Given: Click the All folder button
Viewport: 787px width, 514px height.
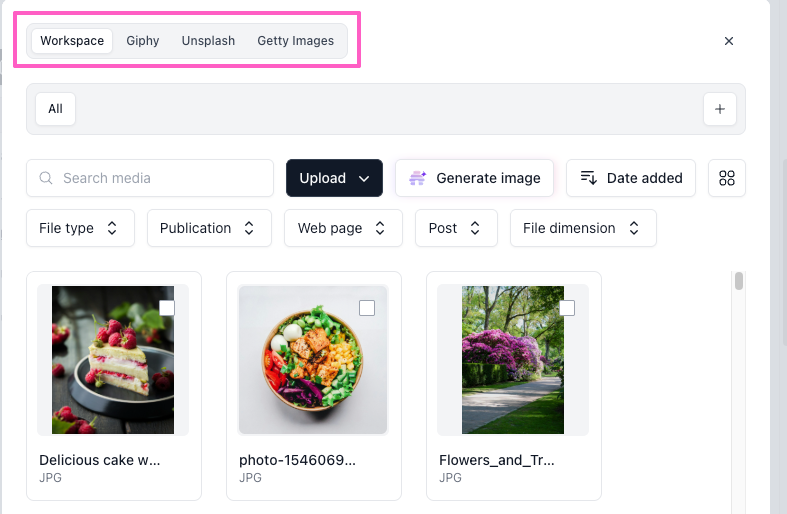Looking at the screenshot, I should pyautogui.click(x=55, y=109).
